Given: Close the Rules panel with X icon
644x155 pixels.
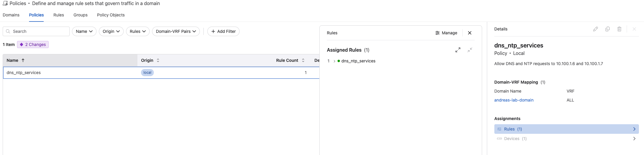Looking at the screenshot, I should [x=470, y=33].
